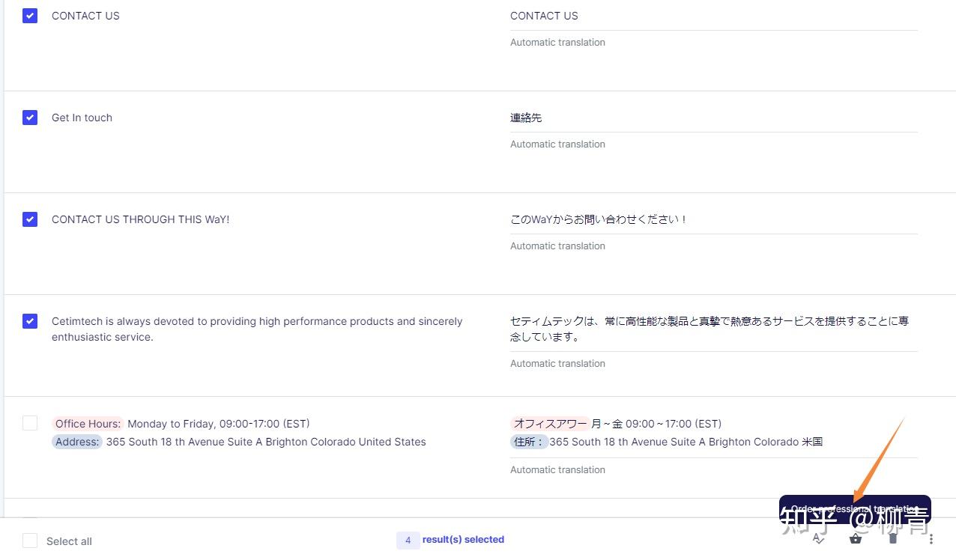Screen dimensions: 956x560
Task: Delete selected translations with trash icon
Action: 892,538
